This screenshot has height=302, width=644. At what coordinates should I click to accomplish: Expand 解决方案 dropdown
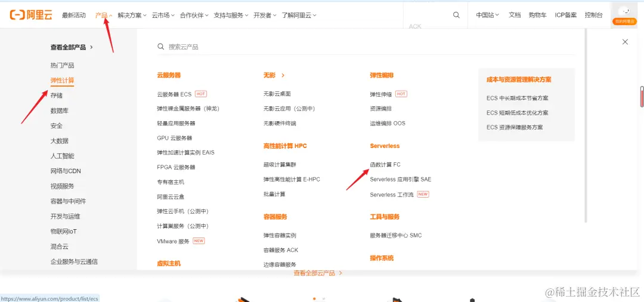click(x=132, y=15)
